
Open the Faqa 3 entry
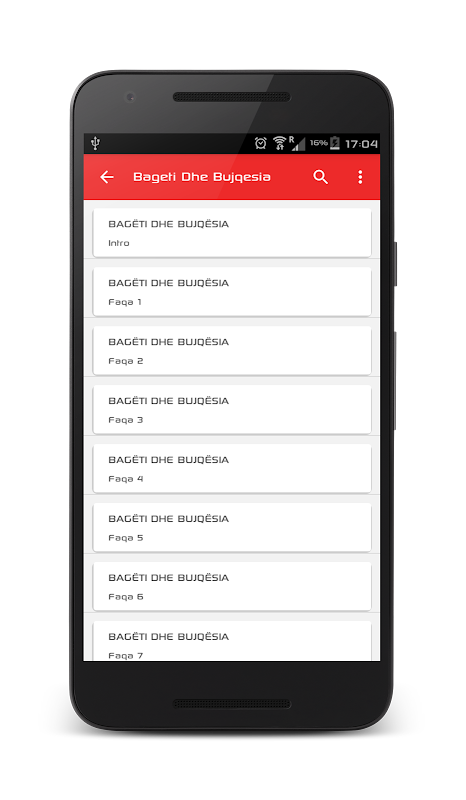point(232,410)
